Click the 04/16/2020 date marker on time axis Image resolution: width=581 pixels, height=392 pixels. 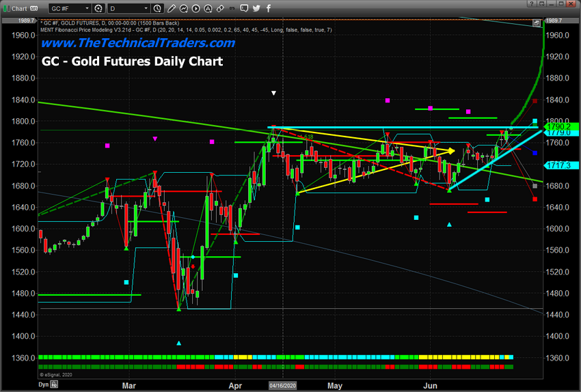[283, 386]
